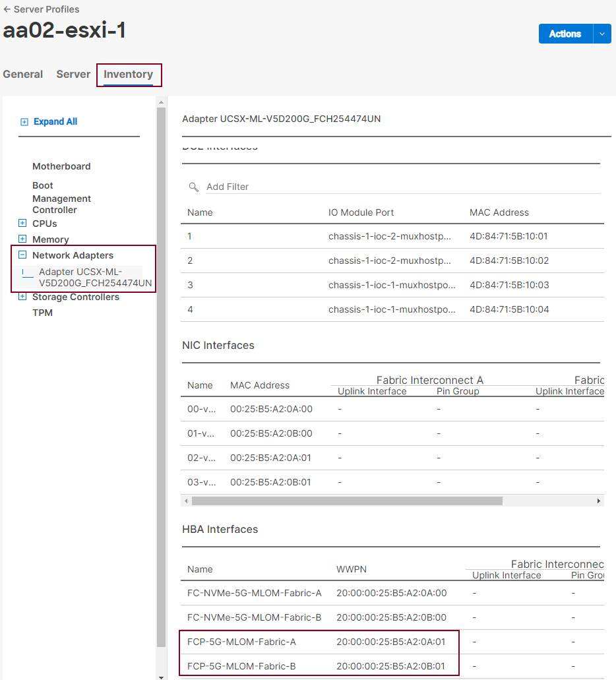Click WWPN 20:00:00:25:B5:A2:0B:01

tap(391, 665)
